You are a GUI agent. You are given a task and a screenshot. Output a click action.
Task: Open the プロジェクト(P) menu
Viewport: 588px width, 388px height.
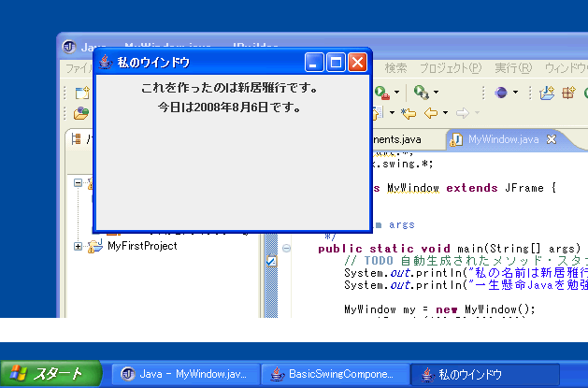450,68
